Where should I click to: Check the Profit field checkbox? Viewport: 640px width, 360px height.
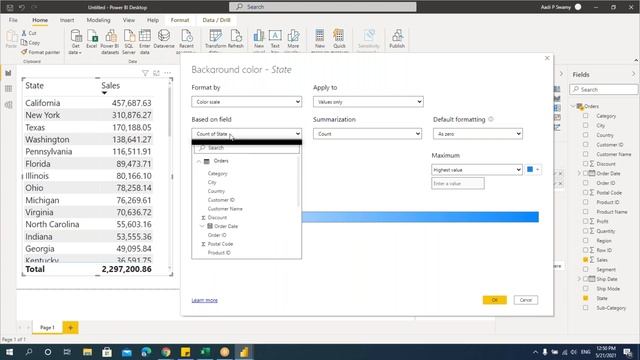pyautogui.click(x=586, y=221)
